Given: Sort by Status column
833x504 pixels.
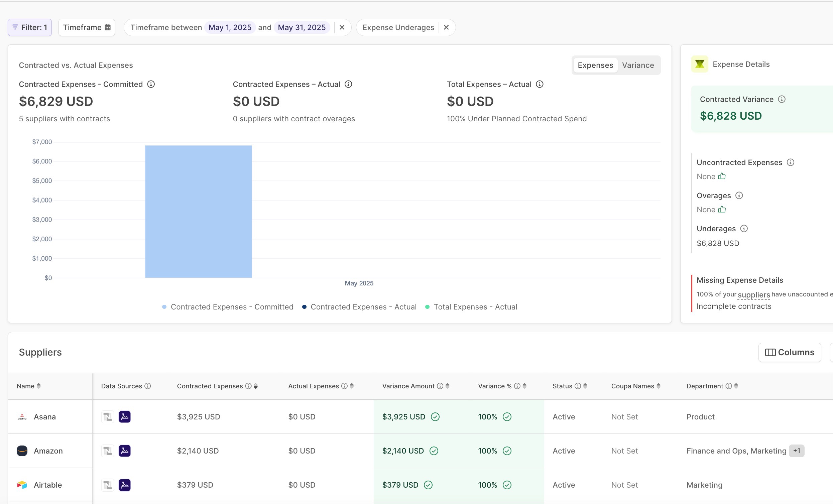Looking at the screenshot, I should [x=585, y=386].
